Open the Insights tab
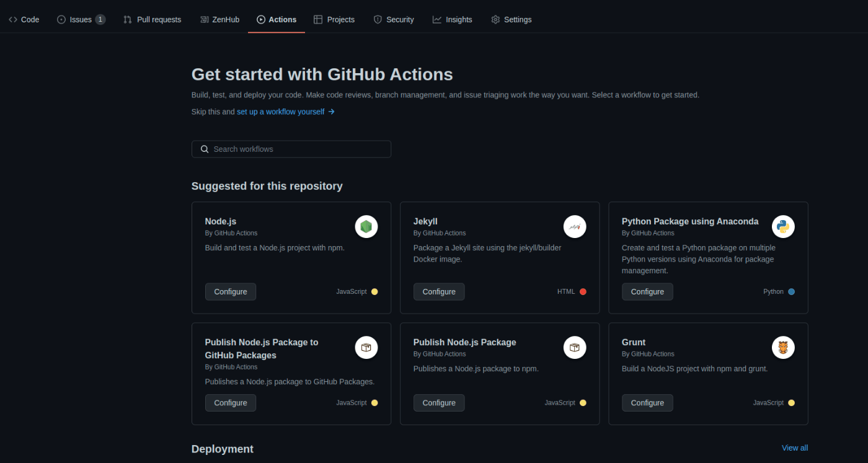 452,19
